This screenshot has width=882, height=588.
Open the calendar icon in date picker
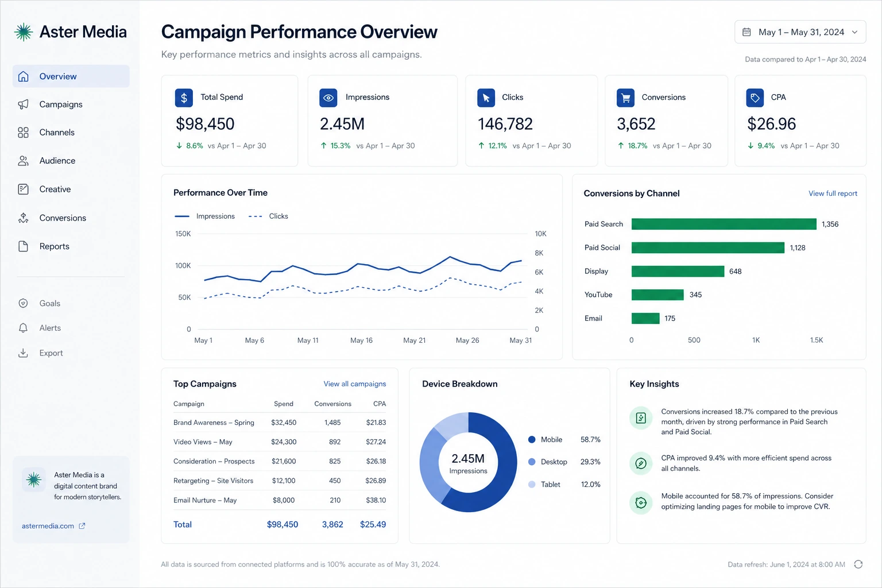pyautogui.click(x=746, y=32)
